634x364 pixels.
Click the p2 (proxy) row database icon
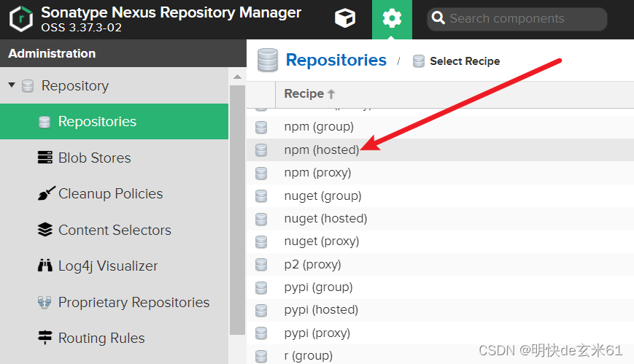point(261,265)
